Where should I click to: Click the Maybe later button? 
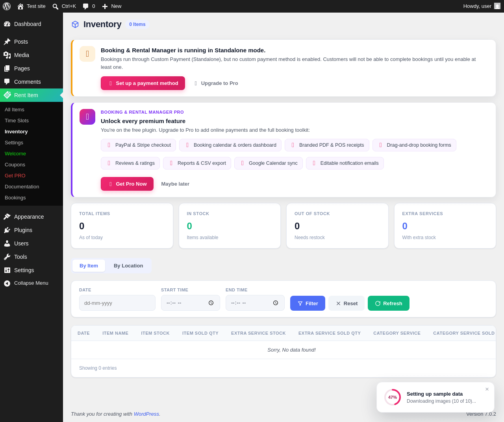pos(175,184)
